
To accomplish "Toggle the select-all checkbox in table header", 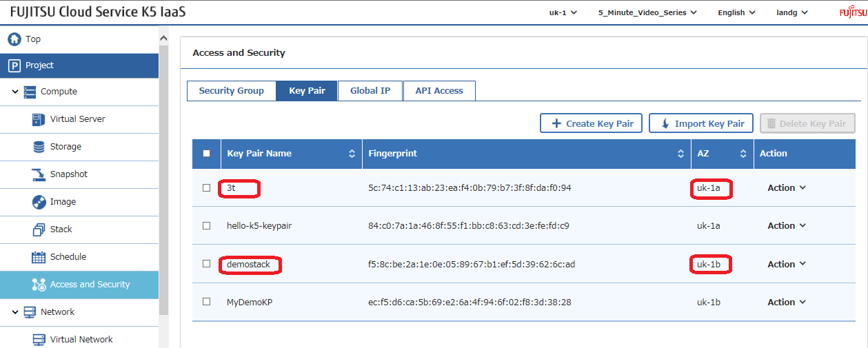I will (x=206, y=154).
